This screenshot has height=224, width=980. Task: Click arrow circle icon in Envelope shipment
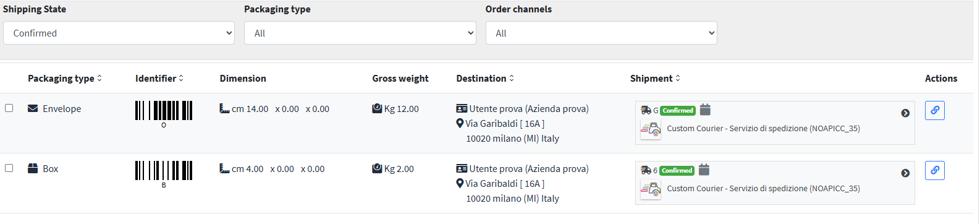(x=905, y=113)
